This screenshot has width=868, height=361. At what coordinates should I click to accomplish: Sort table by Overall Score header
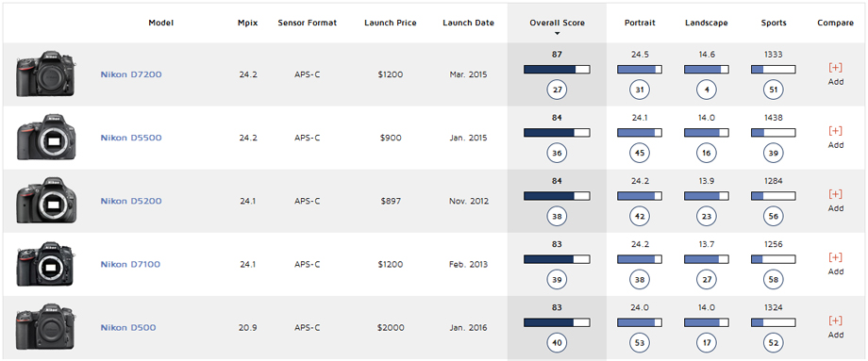coord(557,23)
